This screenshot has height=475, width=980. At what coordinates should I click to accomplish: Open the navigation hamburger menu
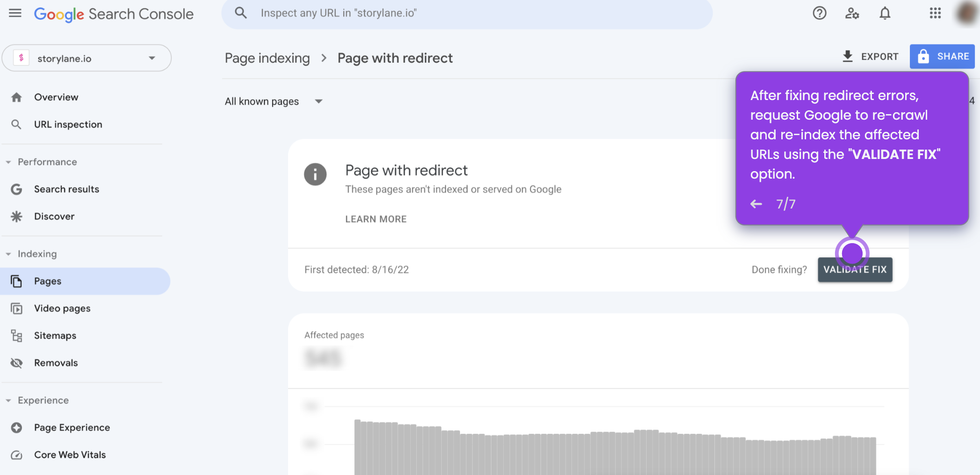(15, 13)
